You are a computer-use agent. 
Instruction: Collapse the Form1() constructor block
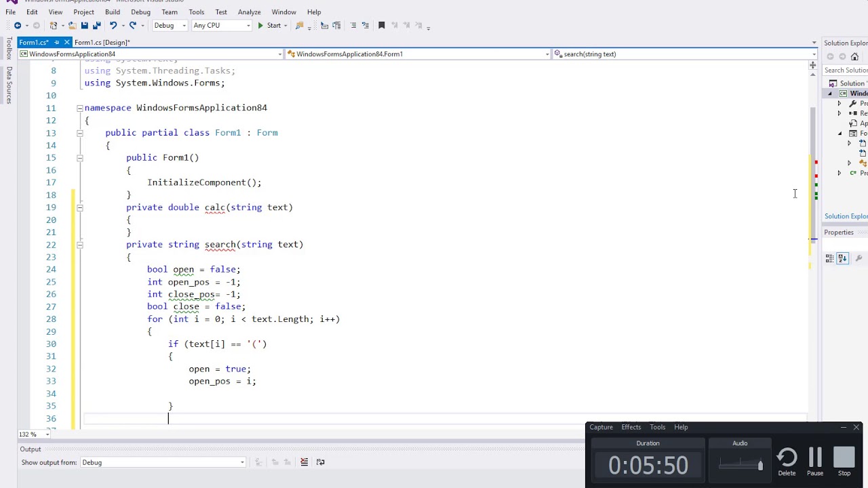click(x=79, y=158)
